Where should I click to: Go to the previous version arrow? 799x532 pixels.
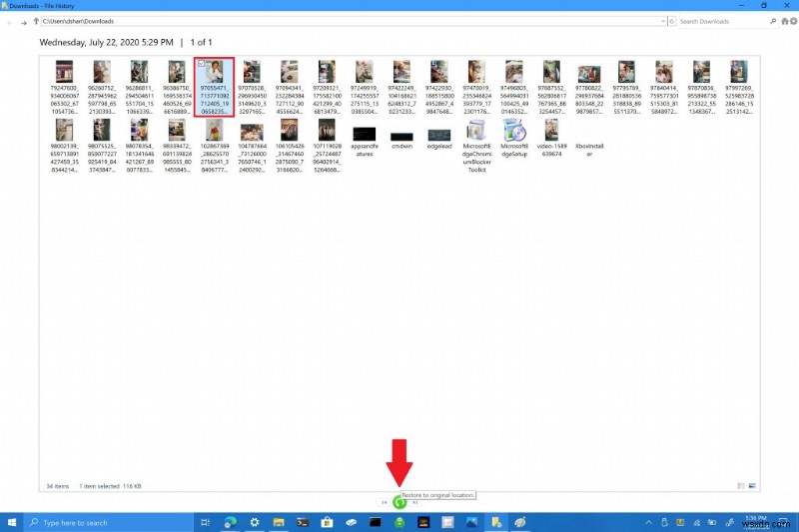(385, 502)
